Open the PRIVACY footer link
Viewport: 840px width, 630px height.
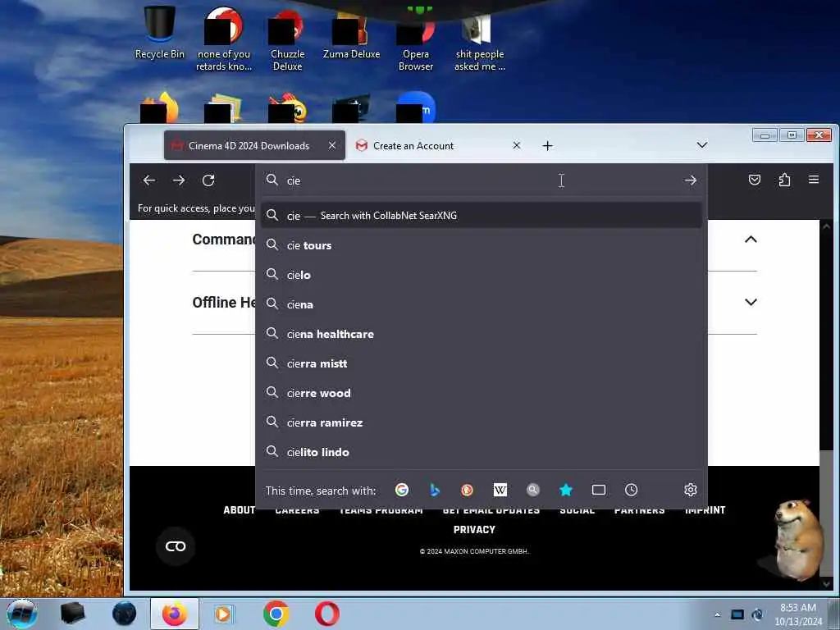click(474, 529)
